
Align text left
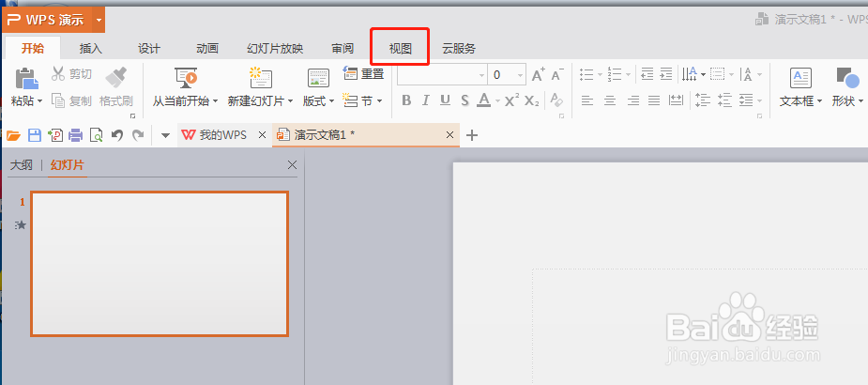coord(586,100)
